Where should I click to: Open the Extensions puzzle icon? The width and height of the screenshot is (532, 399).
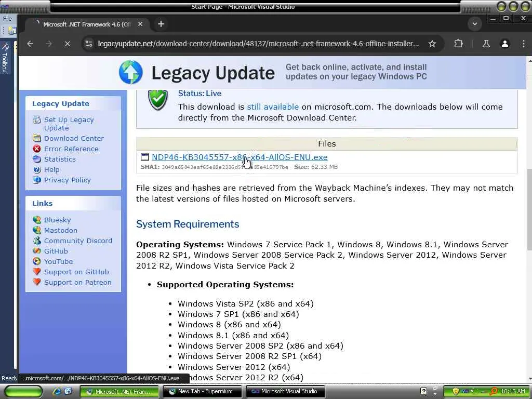point(458,44)
